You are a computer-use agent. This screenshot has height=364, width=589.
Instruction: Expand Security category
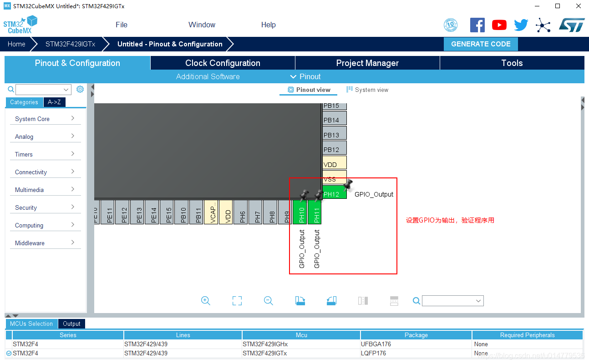(x=45, y=207)
